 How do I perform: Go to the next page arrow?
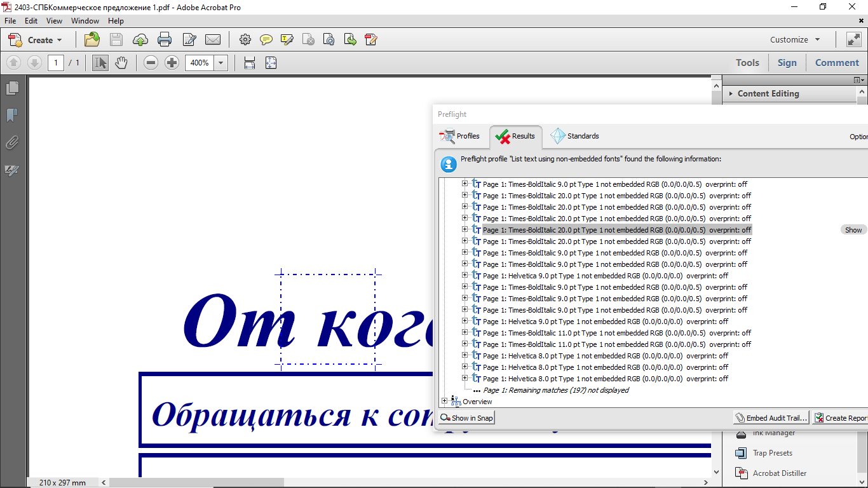(x=35, y=63)
